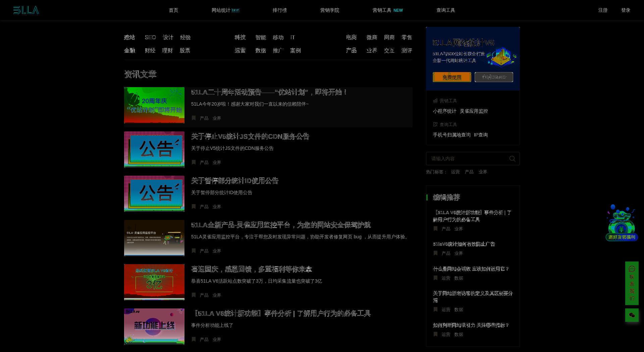
Task: Open recommended 51laV6统计如何有效防止广告
Action: point(464,244)
